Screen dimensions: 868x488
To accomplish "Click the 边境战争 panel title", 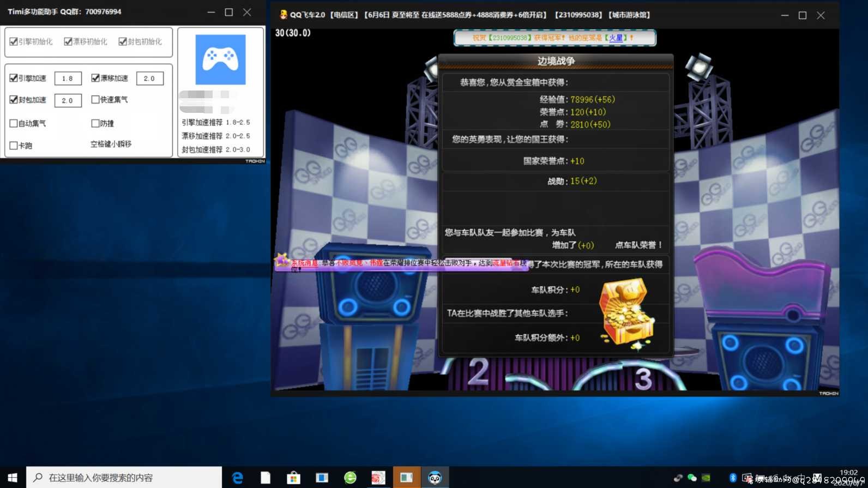I will tap(556, 61).
